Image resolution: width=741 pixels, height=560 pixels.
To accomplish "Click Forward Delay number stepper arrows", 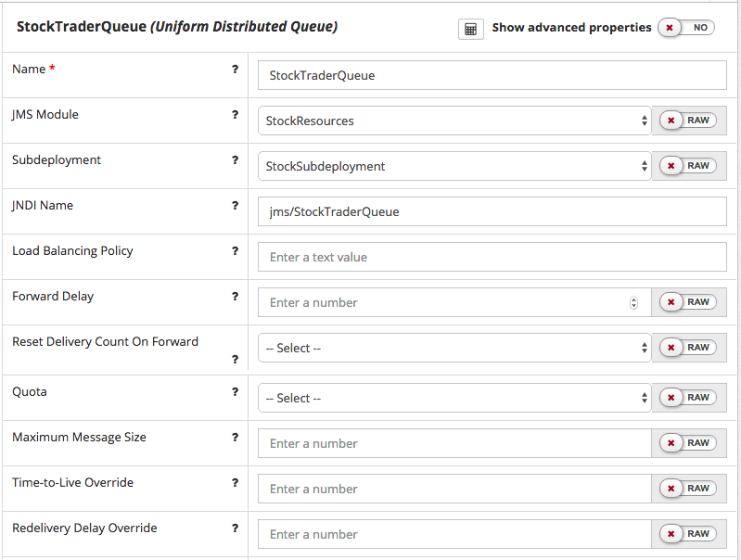I will click(633, 302).
